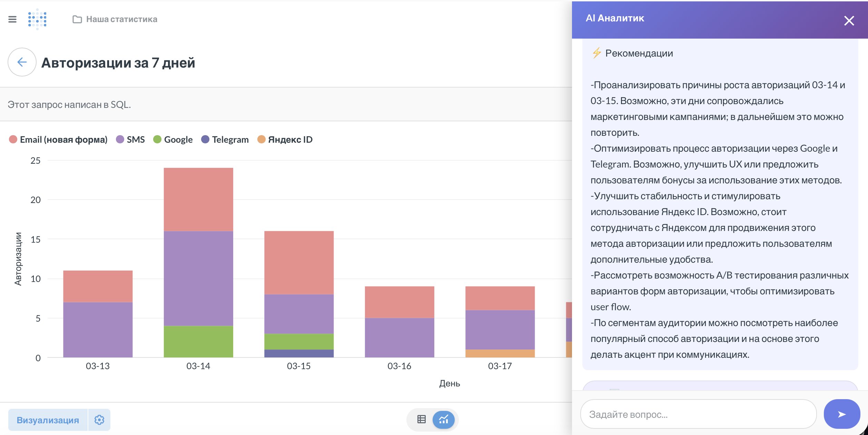Switch to chart view of results
This screenshot has width=868, height=435.
pyautogui.click(x=443, y=420)
